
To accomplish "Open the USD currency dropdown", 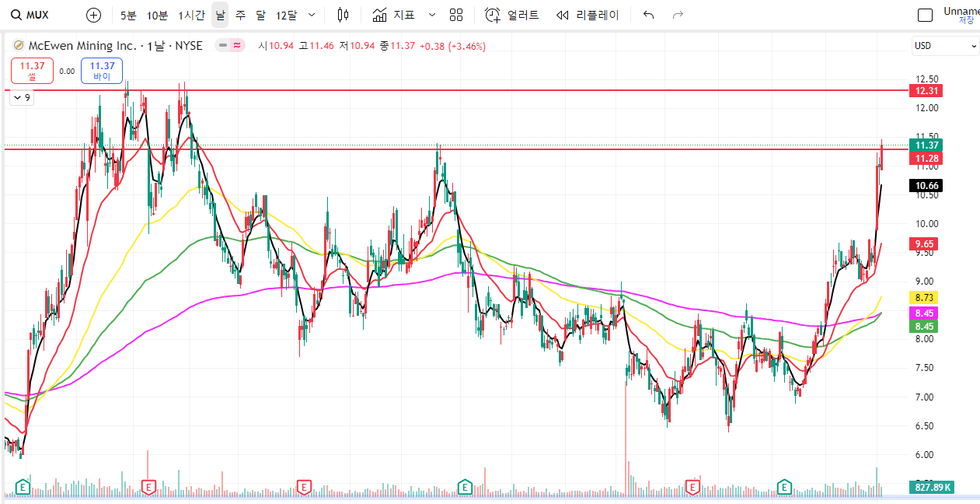I will (x=945, y=46).
